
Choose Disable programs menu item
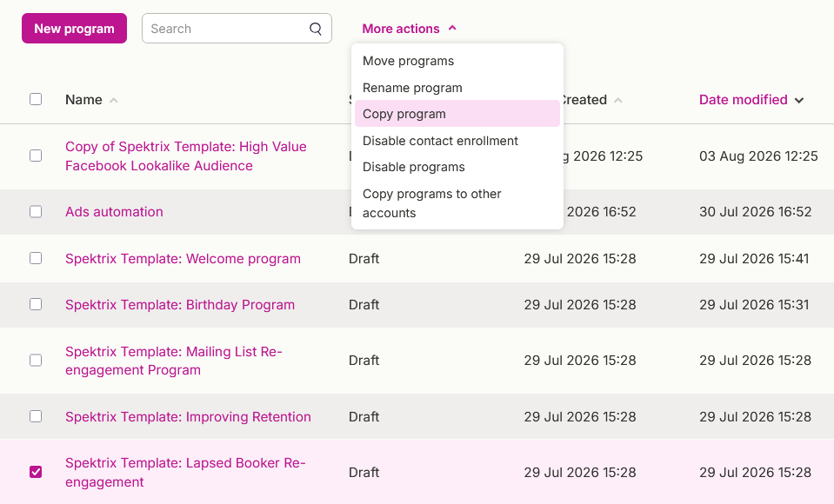(457, 167)
